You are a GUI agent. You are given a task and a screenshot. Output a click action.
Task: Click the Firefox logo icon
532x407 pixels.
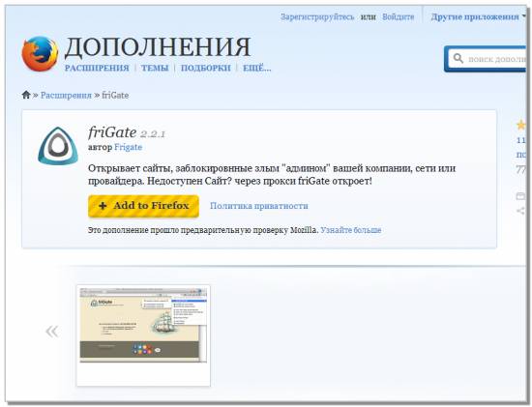[40, 54]
